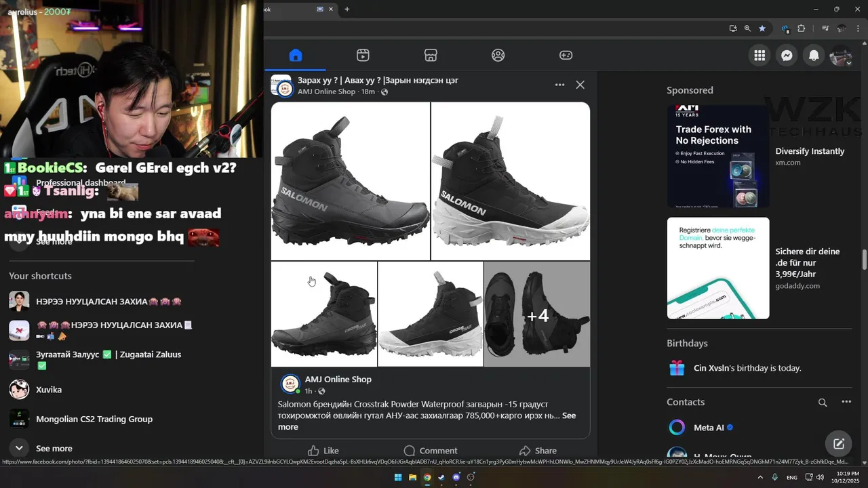Show hidden system tray icons
868x488 pixels.
[760, 477]
